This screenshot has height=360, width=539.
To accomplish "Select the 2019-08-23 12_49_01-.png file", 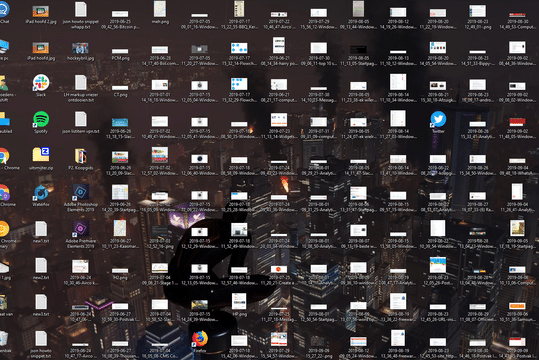I will pos(477,17).
